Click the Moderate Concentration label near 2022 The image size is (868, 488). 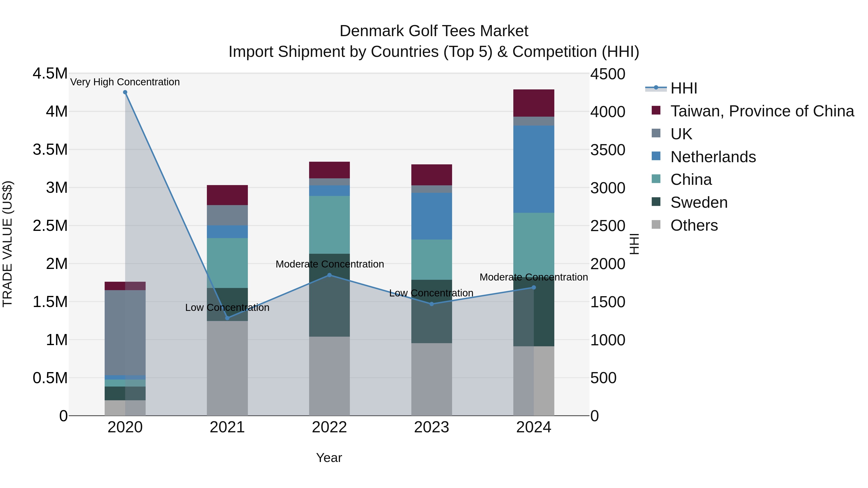point(330,264)
